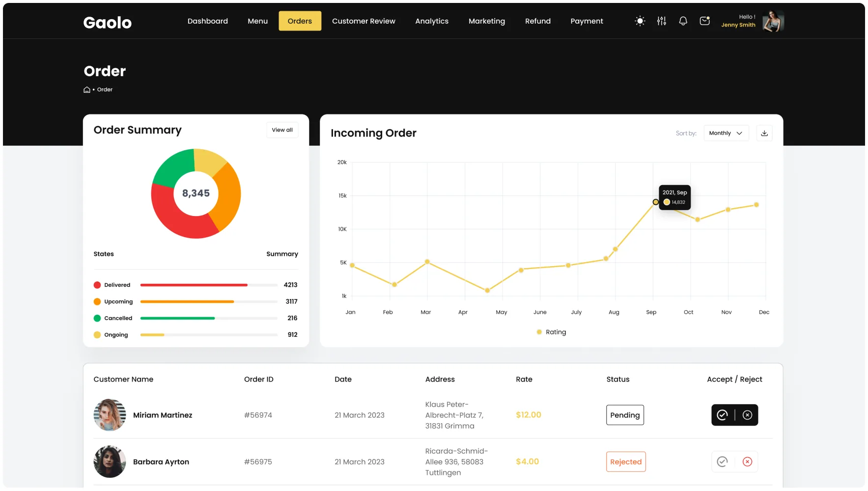Click Jenny Smith's profile avatar
The image size is (868, 491).
773,21
